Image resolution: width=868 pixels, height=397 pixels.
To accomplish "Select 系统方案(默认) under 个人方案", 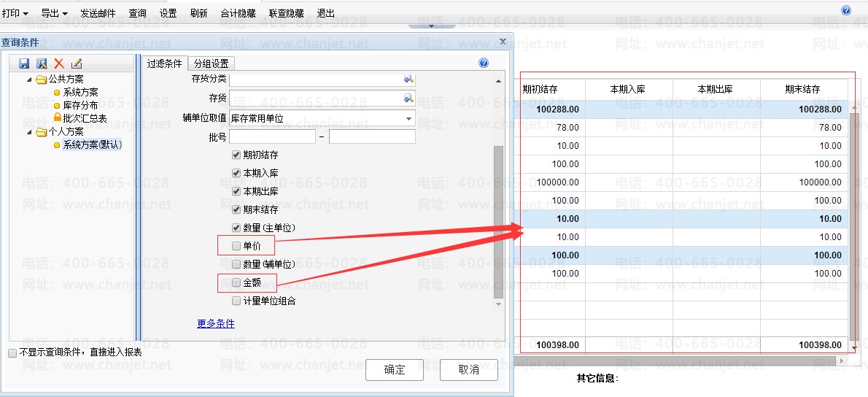I will click(x=92, y=145).
